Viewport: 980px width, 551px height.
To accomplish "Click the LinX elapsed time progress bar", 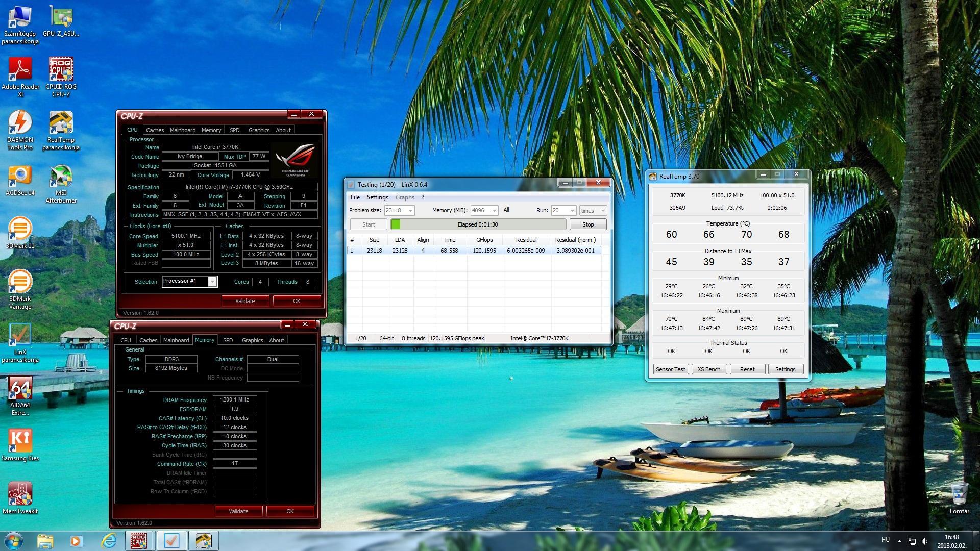I will point(478,224).
